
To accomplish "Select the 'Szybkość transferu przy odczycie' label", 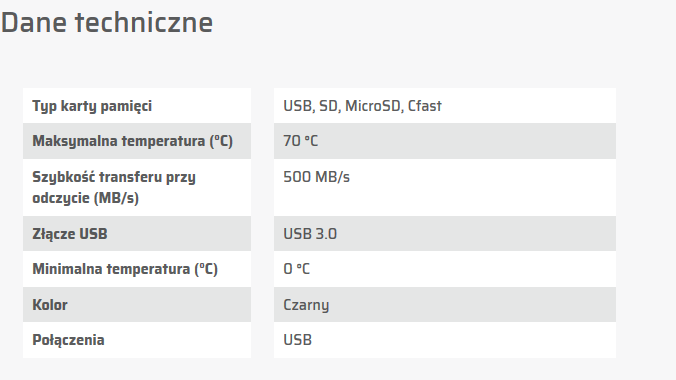I will [114, 187].
